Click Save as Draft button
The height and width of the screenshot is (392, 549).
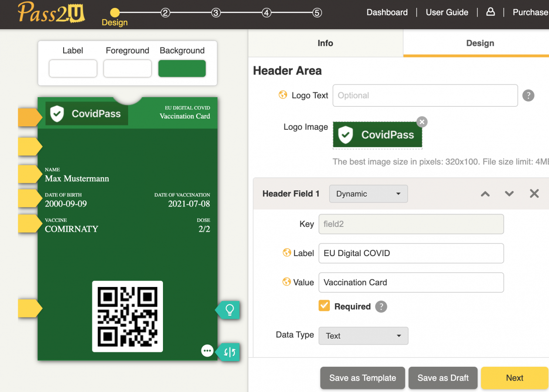(443, 378)
